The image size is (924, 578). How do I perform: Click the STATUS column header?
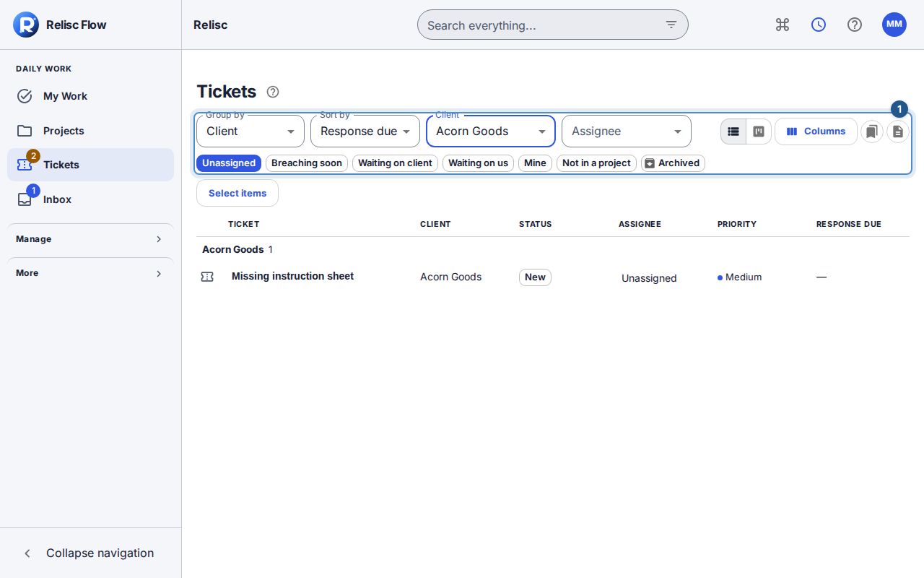click(536, 224)
